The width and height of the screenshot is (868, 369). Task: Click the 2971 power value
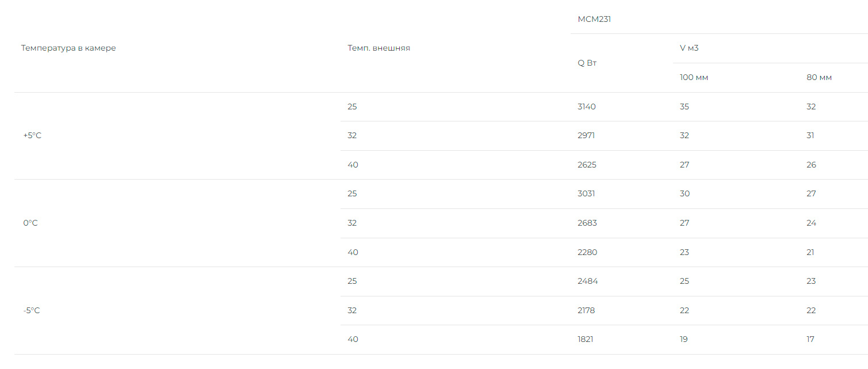tap(586, 135)
